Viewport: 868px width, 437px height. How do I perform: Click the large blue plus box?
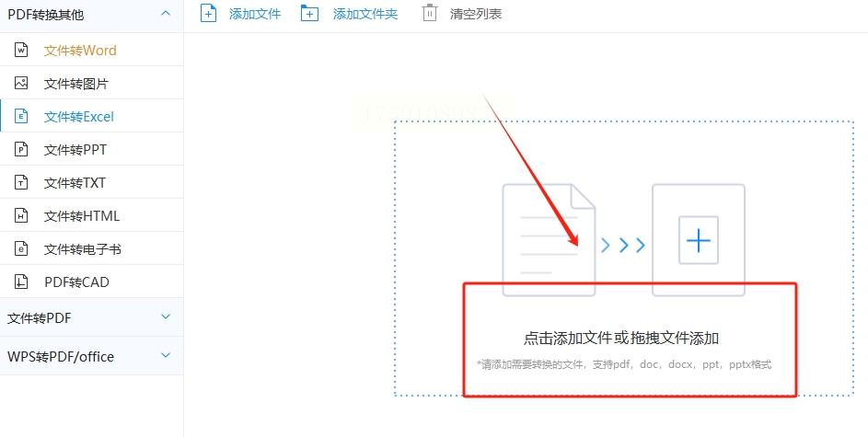(699, 241)
